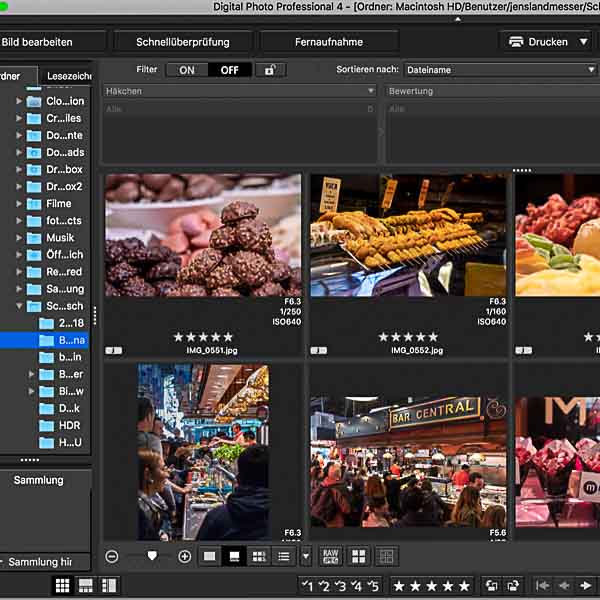Click the RAW/JPEG display icon
This screenshot has width=600, height=600.
pyautogui.click(x=330, y=556)
